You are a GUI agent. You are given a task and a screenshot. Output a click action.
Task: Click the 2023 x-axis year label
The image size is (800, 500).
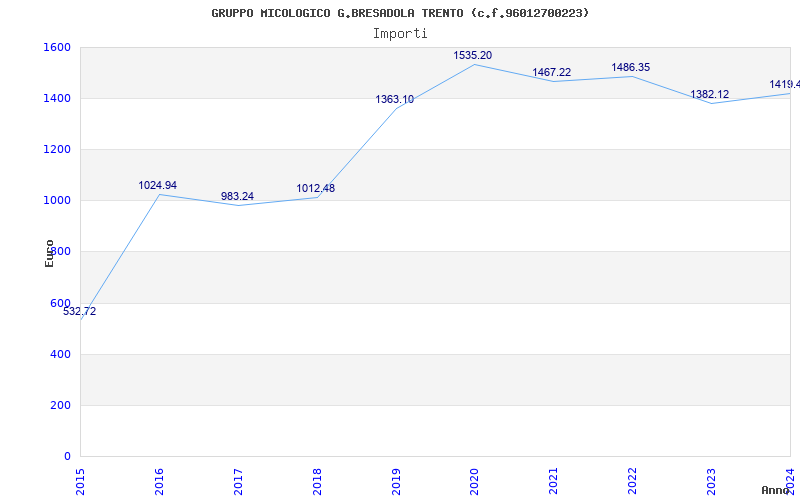(x=711, y=481)
